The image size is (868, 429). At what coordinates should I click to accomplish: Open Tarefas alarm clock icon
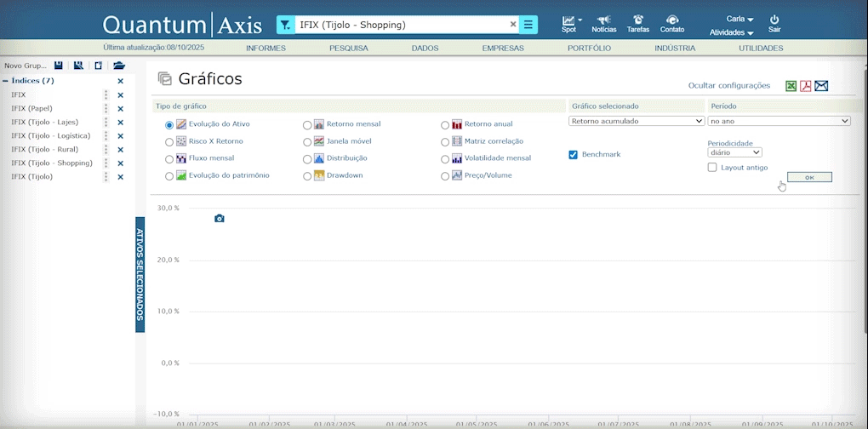click(637, 20)
